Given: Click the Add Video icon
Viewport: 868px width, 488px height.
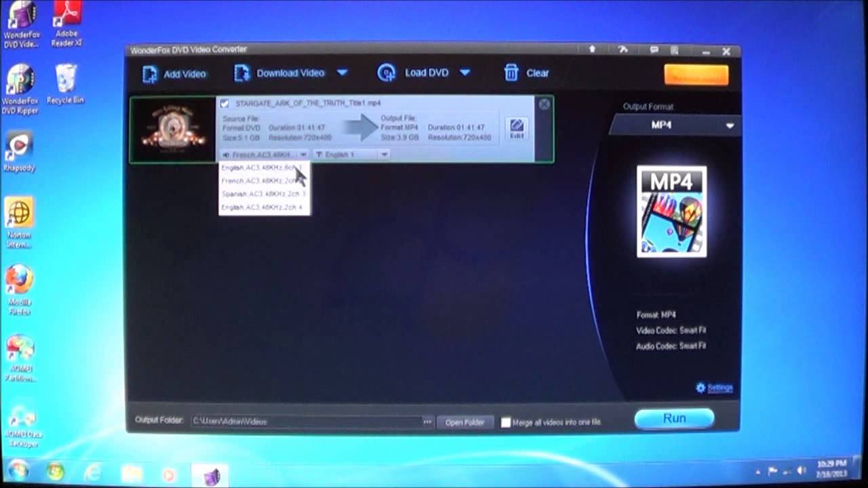Looking at the screenshot, I should click(x=150, y=74).
